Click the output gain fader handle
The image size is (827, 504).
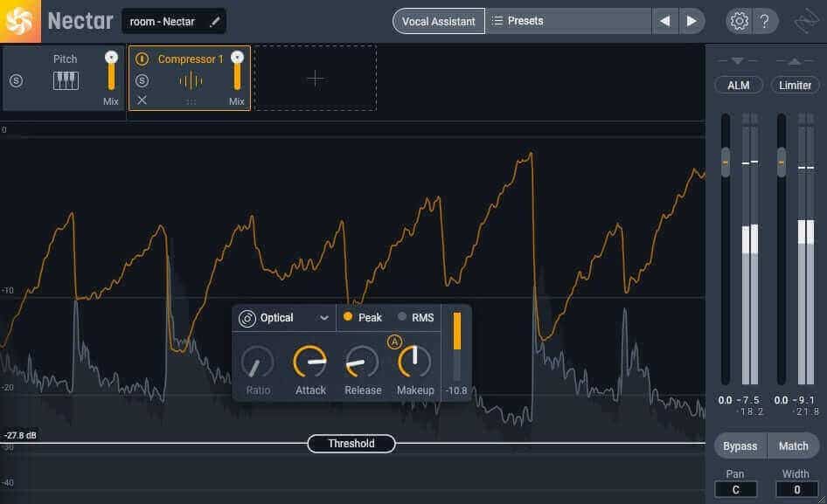point(782,162)
